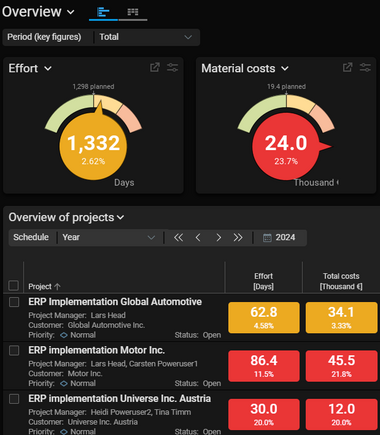Click 'Status: Open' on Motor Inc. row
This screenshot has height=435, width=380.
tap(198, 384)
